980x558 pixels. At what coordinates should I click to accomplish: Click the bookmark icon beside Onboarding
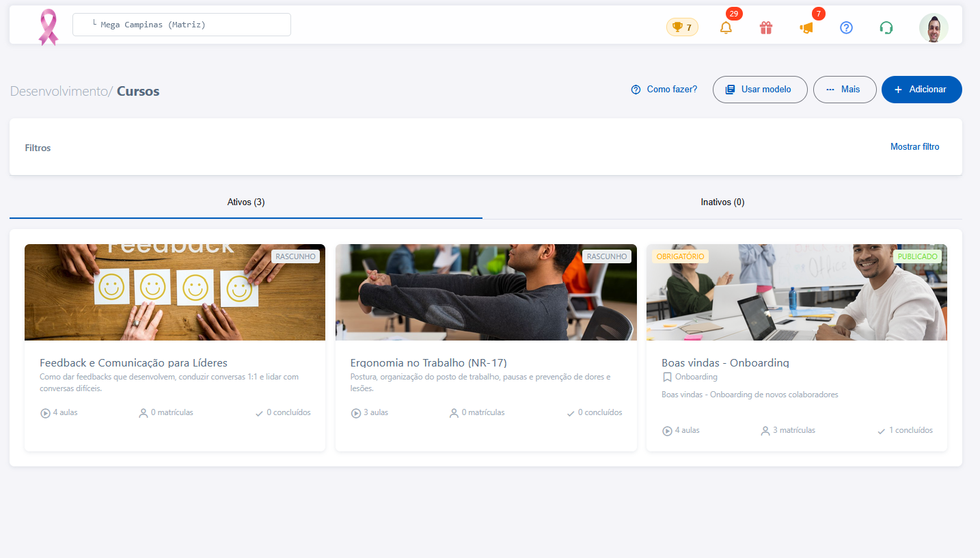tap(667, 377)
